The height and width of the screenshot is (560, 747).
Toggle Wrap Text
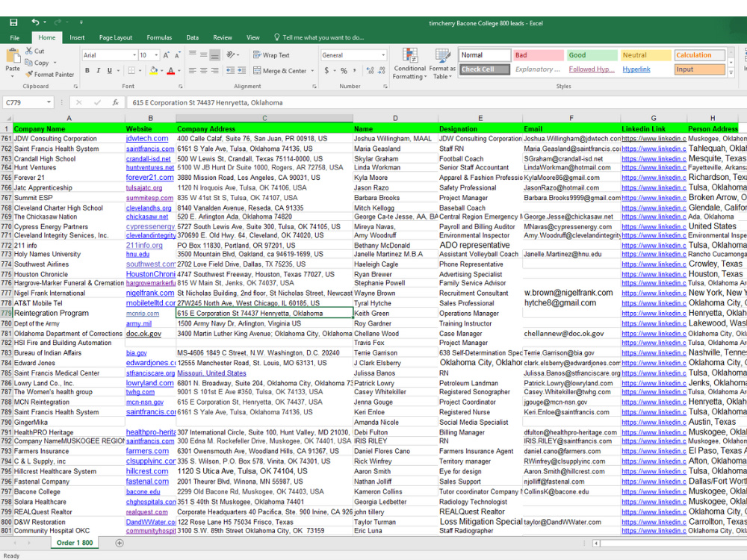[x=271, y=55]
